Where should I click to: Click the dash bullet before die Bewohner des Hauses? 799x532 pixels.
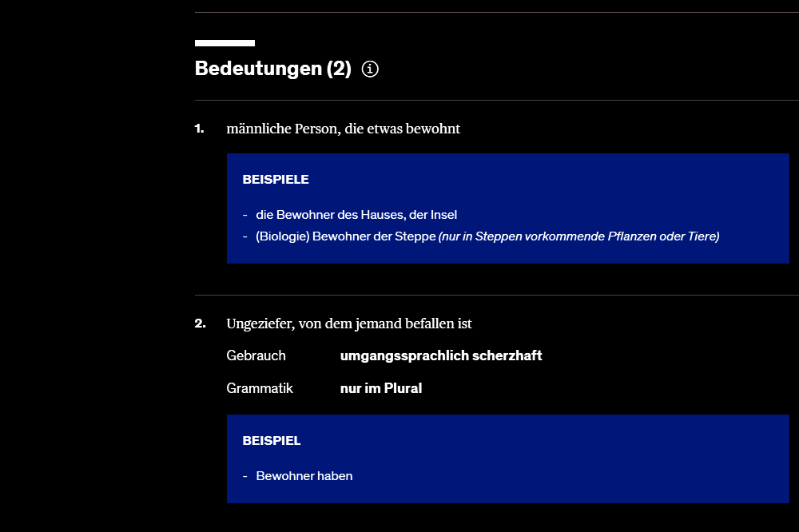(x=245, y=215)
